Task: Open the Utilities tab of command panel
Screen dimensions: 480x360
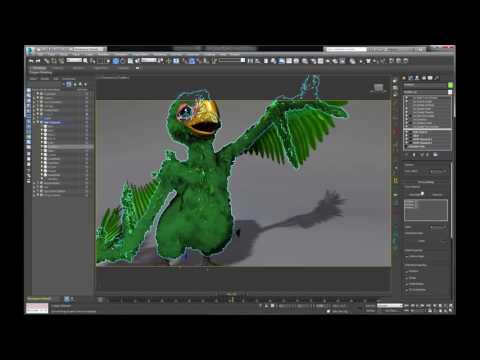Action: [x=437, y=78]
